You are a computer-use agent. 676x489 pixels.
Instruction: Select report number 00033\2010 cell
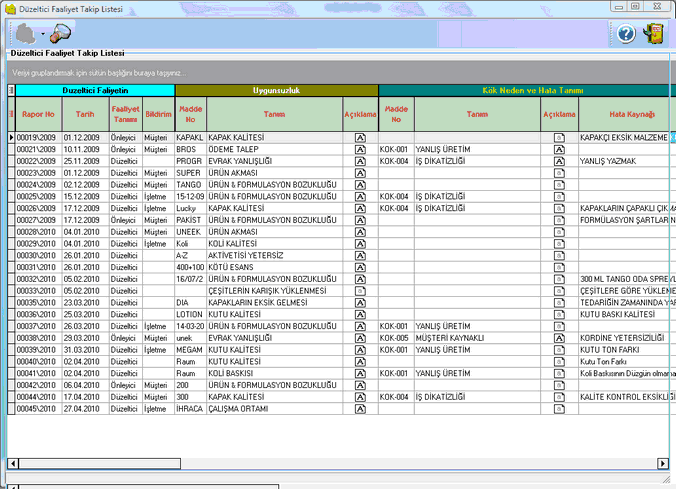[x=39, y=291]
